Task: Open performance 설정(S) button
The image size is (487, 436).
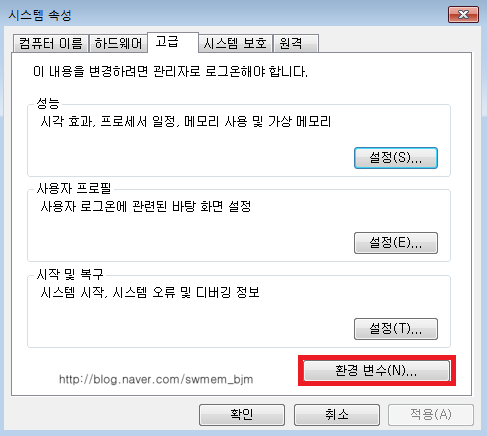Action: [396, 158]
